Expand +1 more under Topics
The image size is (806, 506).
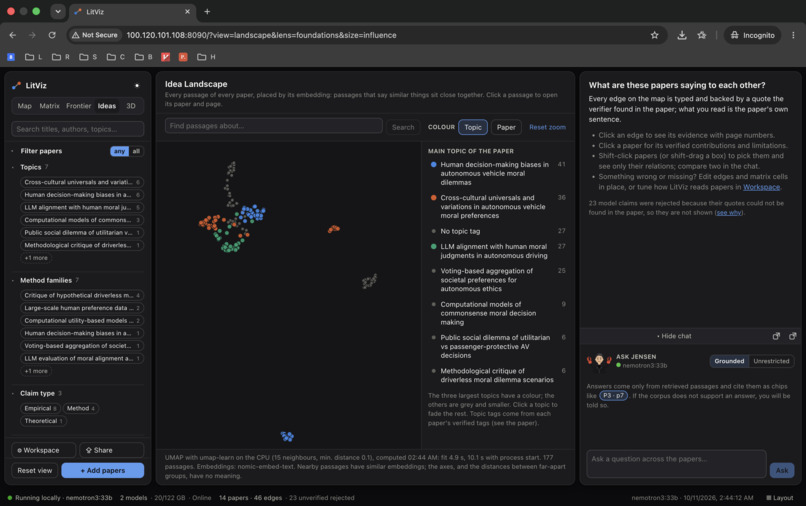36,258
